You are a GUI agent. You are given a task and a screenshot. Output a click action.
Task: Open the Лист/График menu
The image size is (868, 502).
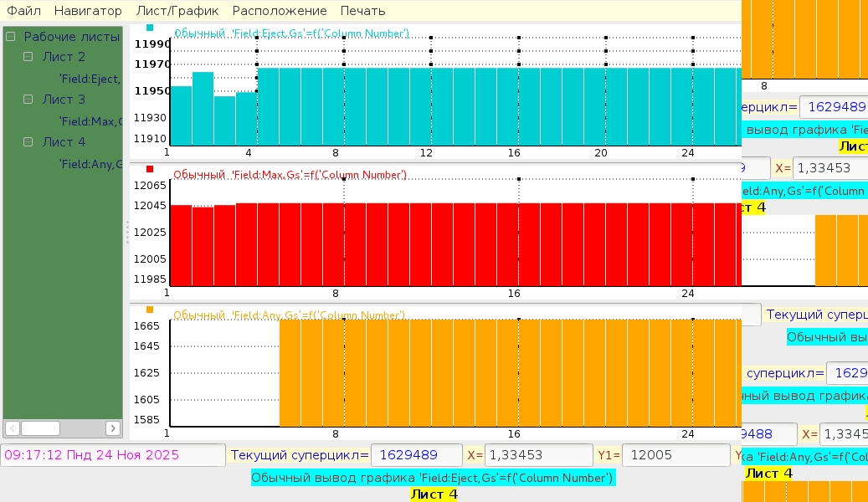pyautogui.click(x=177, y=11)
